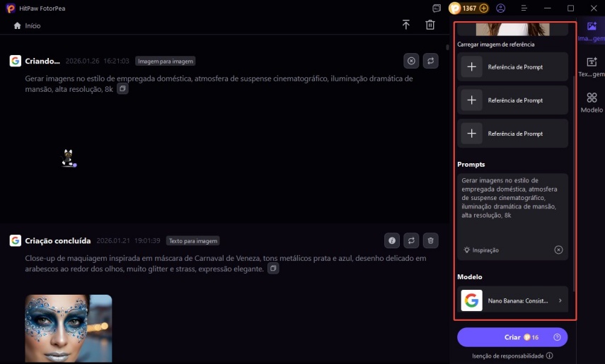Switch to Imagem para imagem sidebar tab

592,31
